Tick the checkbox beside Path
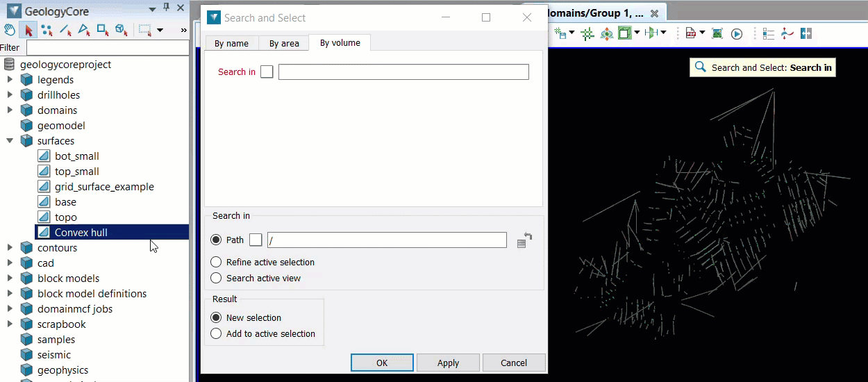Image resolution: width=868 pixels, height=382 pixels. pos(256,240)
